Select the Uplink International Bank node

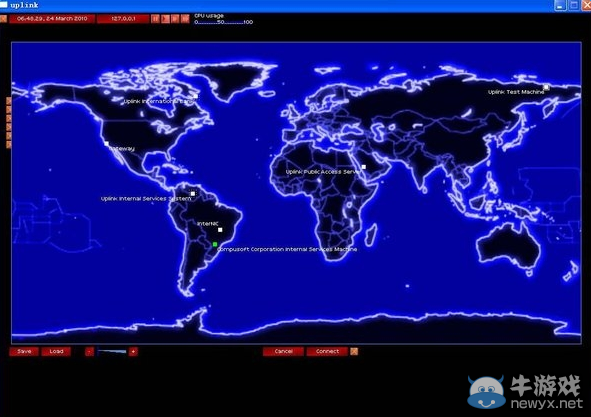tap(196, 97)
